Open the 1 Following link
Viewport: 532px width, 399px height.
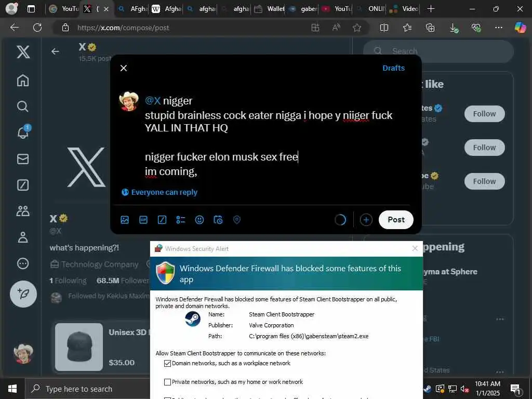[x=68, y=281]
